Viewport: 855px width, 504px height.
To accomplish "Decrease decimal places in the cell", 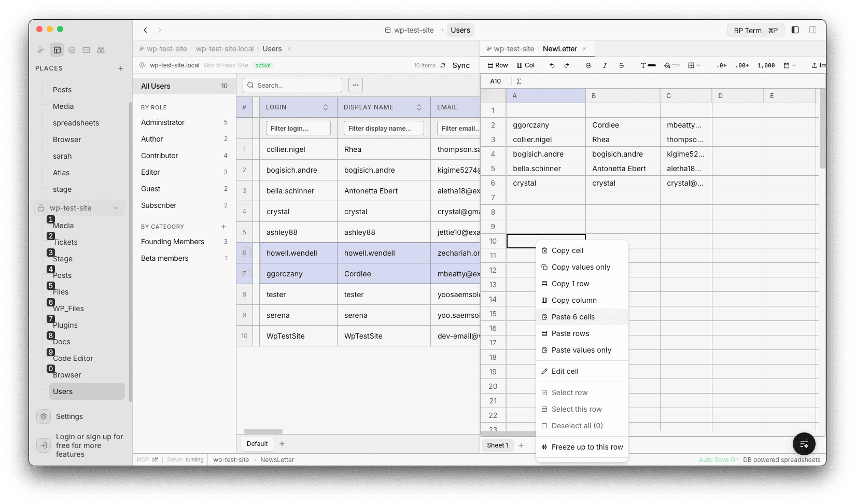I will coord(721,65).
